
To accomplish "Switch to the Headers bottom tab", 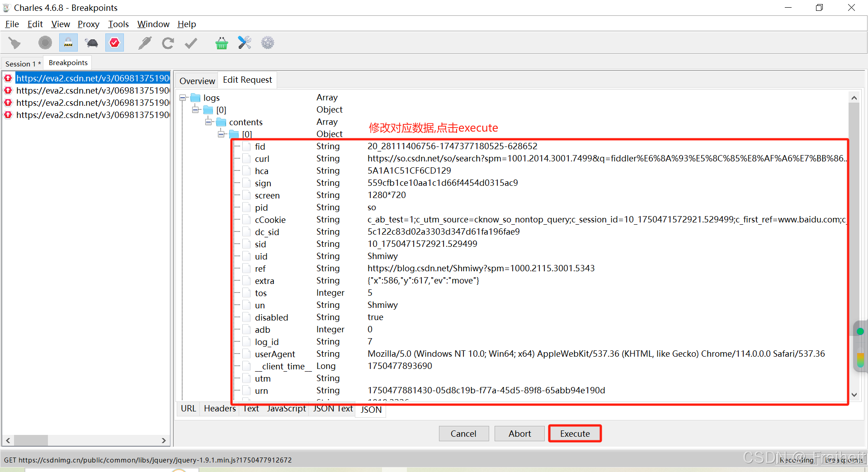I will (x=220, y=409).
